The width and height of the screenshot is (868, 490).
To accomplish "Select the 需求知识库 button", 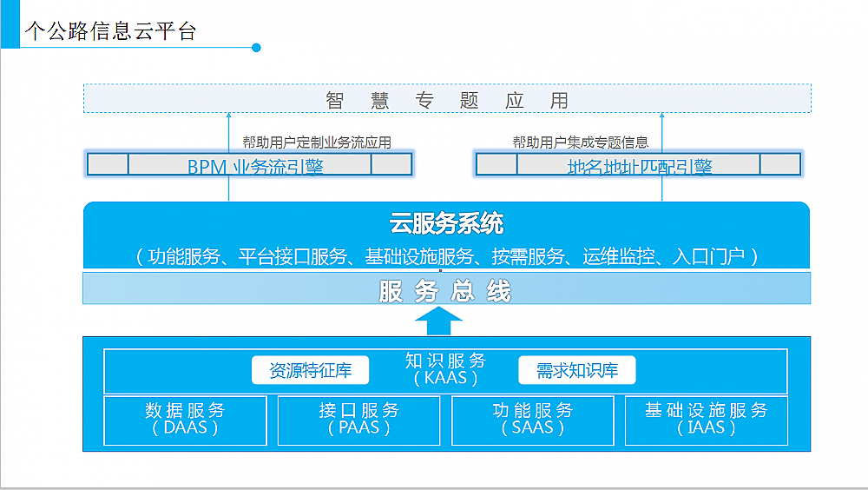I will [577, 371].
